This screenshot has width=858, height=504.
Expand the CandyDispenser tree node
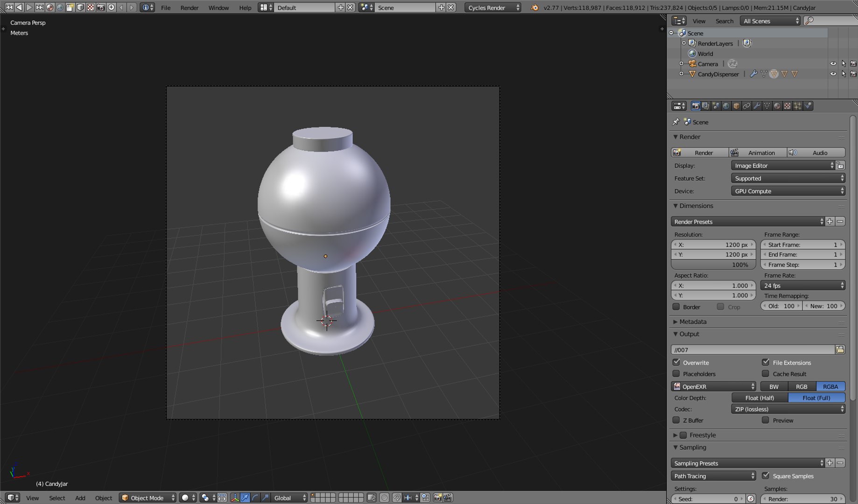tap(681, 74)
